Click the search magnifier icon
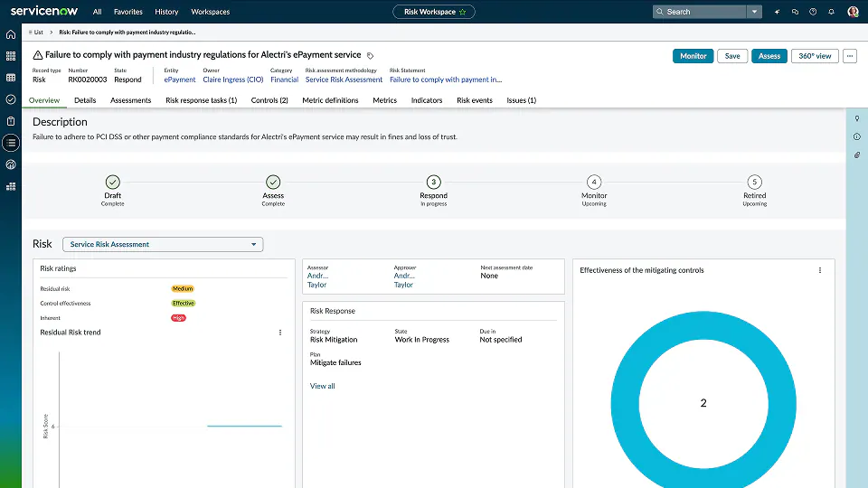 tap(659, 12)
